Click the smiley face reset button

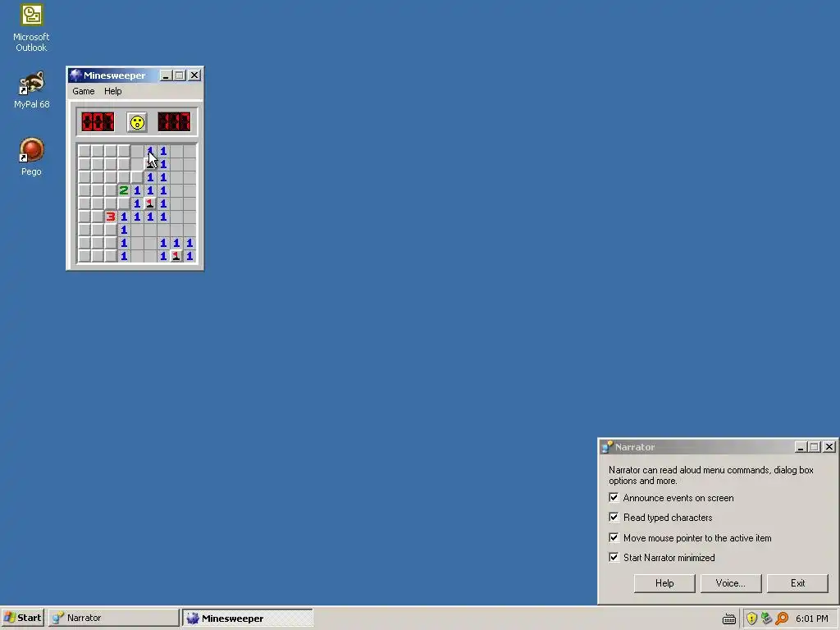(x=137, y=122)
